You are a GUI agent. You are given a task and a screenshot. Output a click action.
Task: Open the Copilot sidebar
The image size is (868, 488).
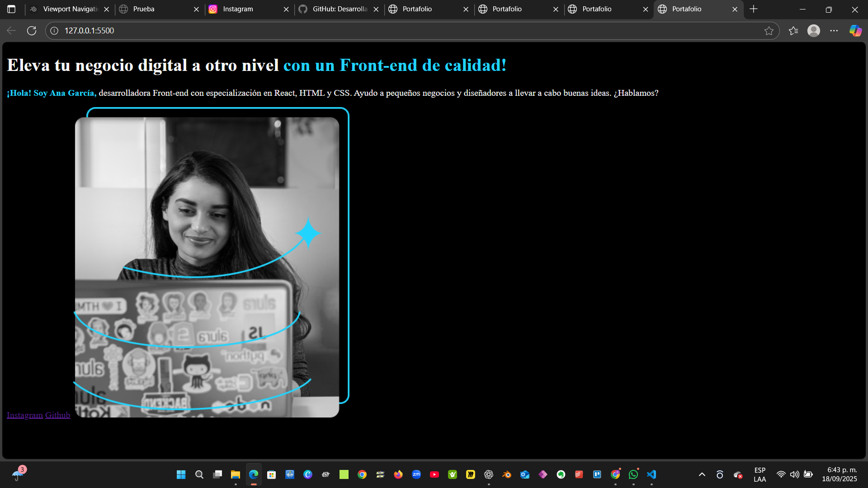tap(855, 30)
